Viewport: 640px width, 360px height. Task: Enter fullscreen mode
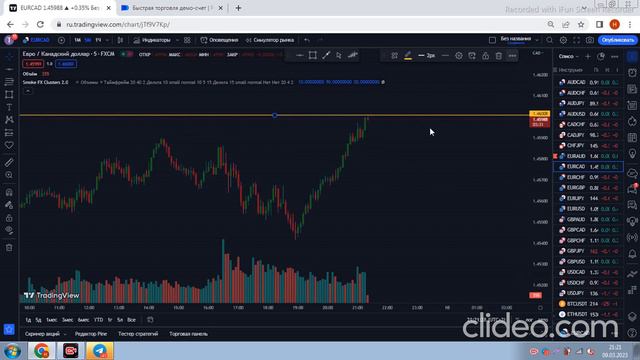[576, 40]
